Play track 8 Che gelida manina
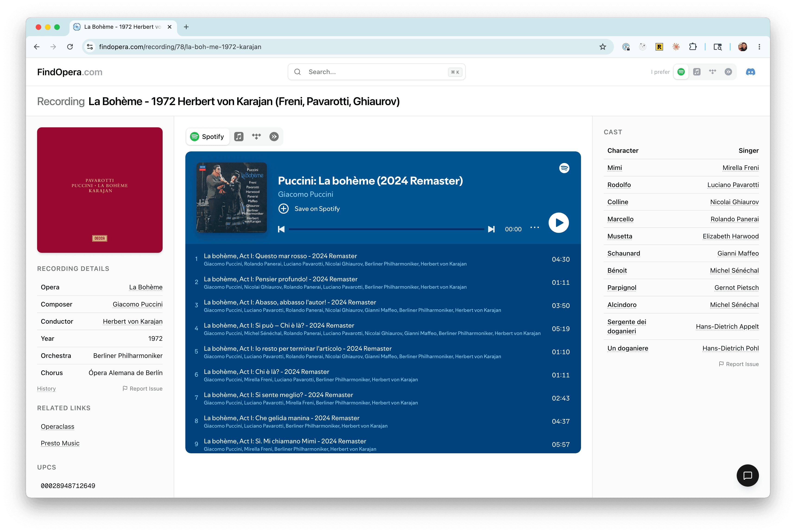796x532 pixels. (383, 421)
